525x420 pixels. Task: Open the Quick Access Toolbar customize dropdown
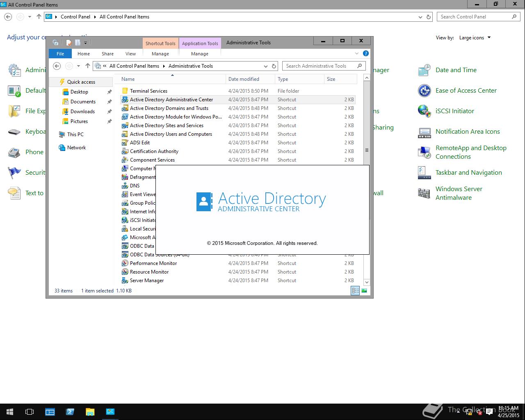pyautogui.click(x=85, y=43)
